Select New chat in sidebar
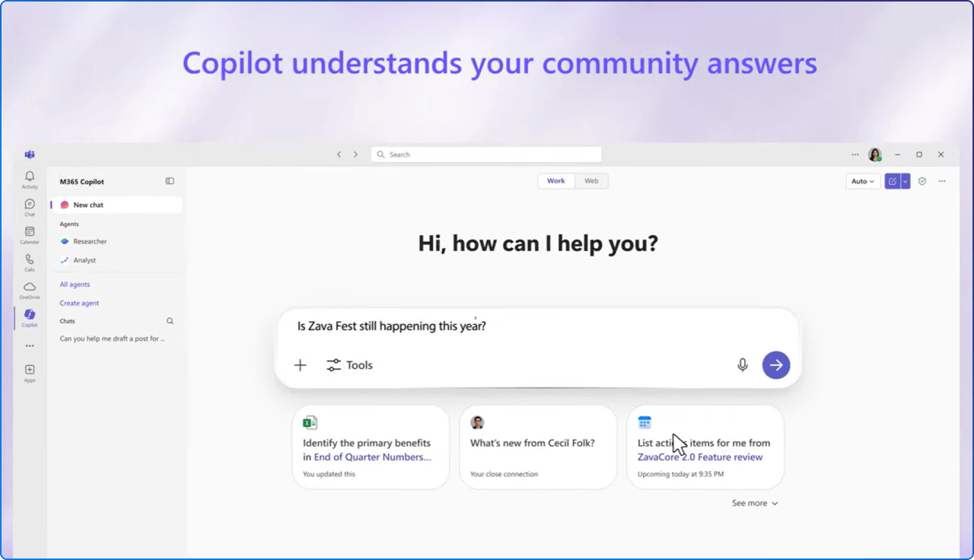Screen dimensions: 974x560 click(x=116, y=205)
